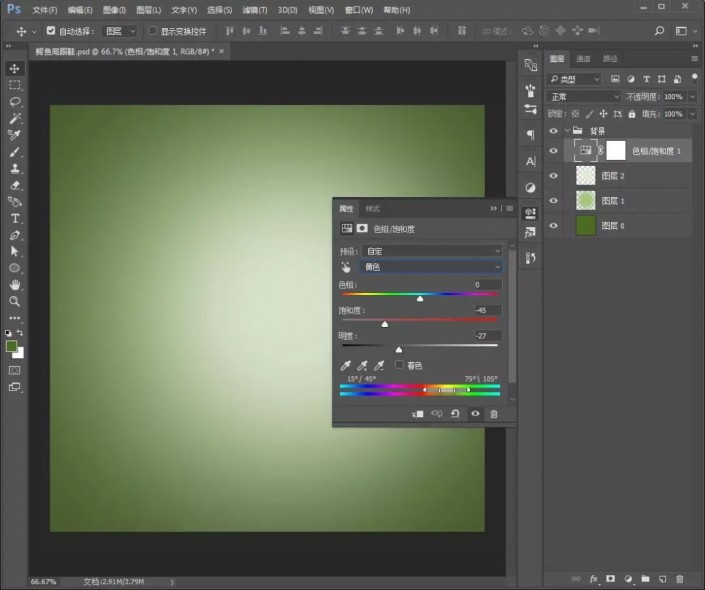Select the Rectangular Marquee tool

(14, 85)
